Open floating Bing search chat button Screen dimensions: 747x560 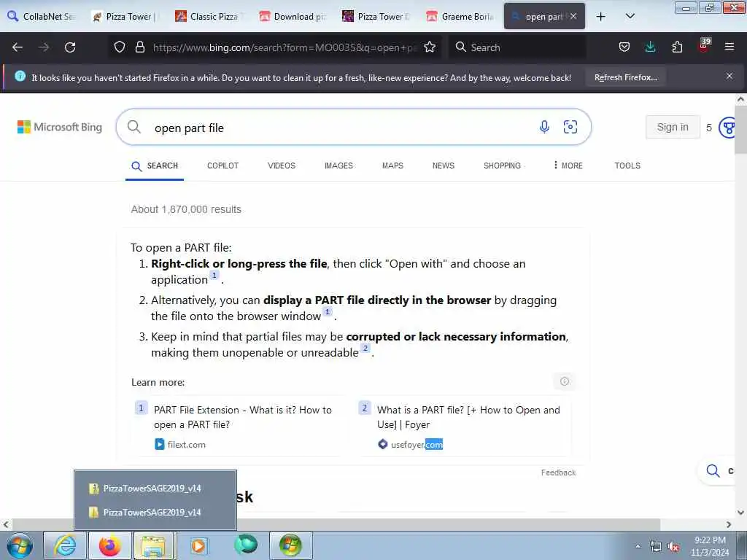coord(718,471)
